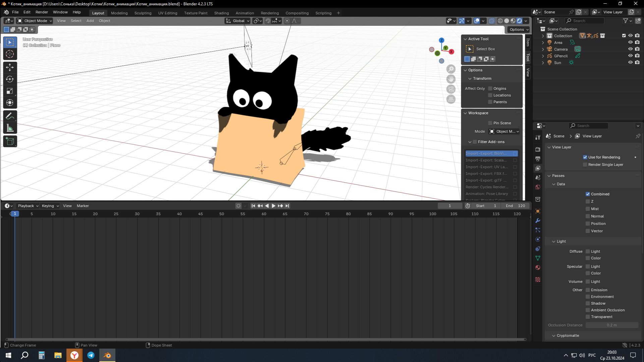Select the Move tool
644x362 pixels.
10,67
